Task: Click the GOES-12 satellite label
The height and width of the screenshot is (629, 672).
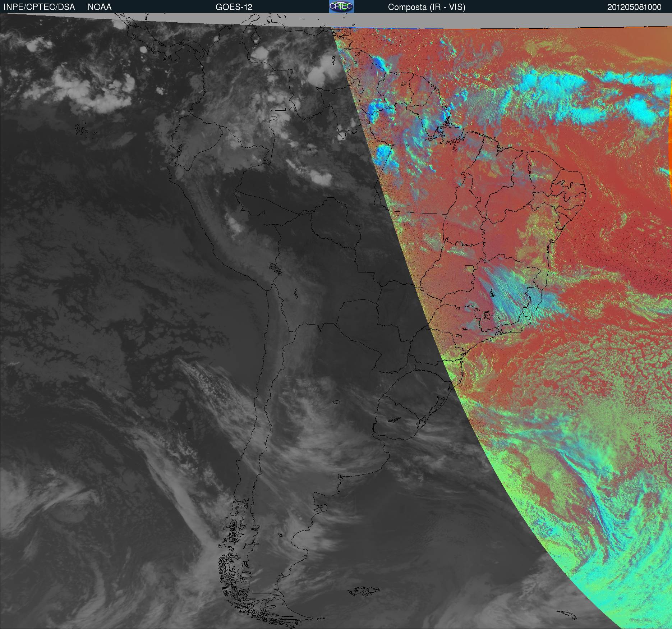Action: (234, 7)
